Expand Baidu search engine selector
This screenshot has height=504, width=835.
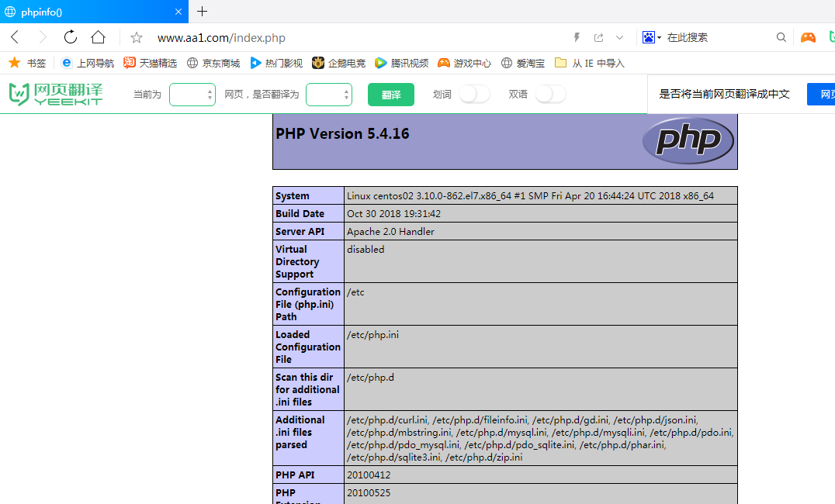click(652, 37)
